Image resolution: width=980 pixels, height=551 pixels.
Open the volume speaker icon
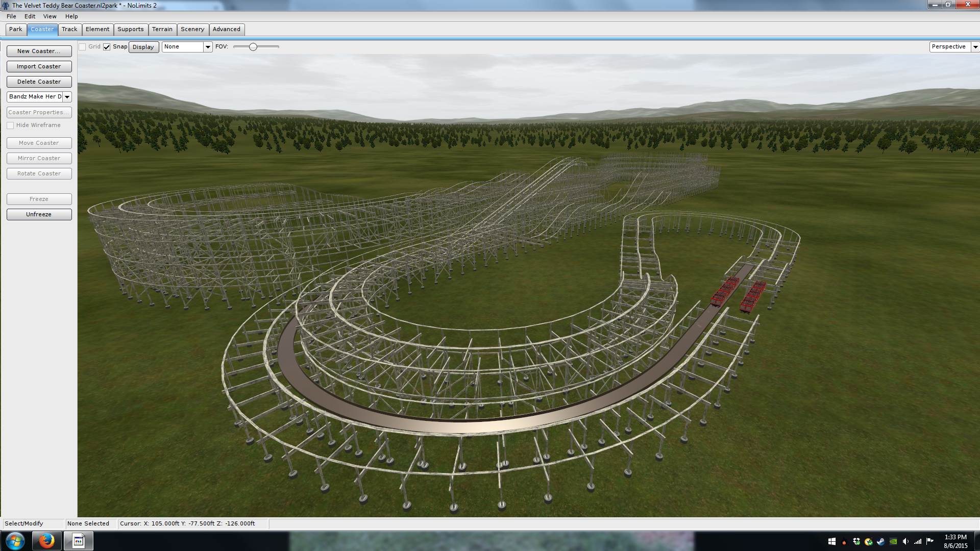(x=905, y=541)
